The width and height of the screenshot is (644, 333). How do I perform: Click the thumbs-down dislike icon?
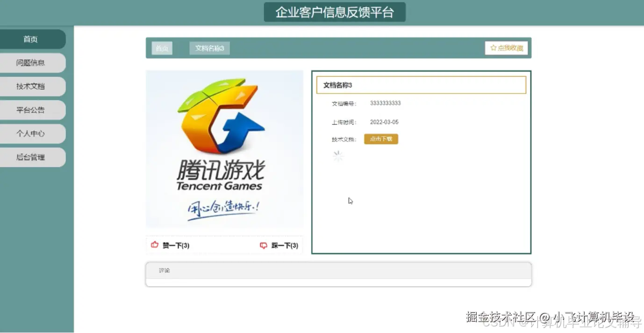point(264,246)
